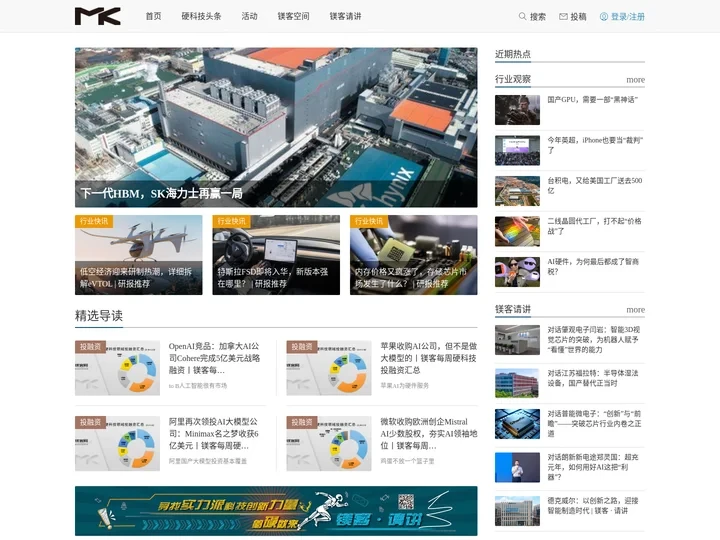Open chart thumbnail for Cohere article
Image resolution: width=720 pixels, height=540 pixels.
coord(117,368)
